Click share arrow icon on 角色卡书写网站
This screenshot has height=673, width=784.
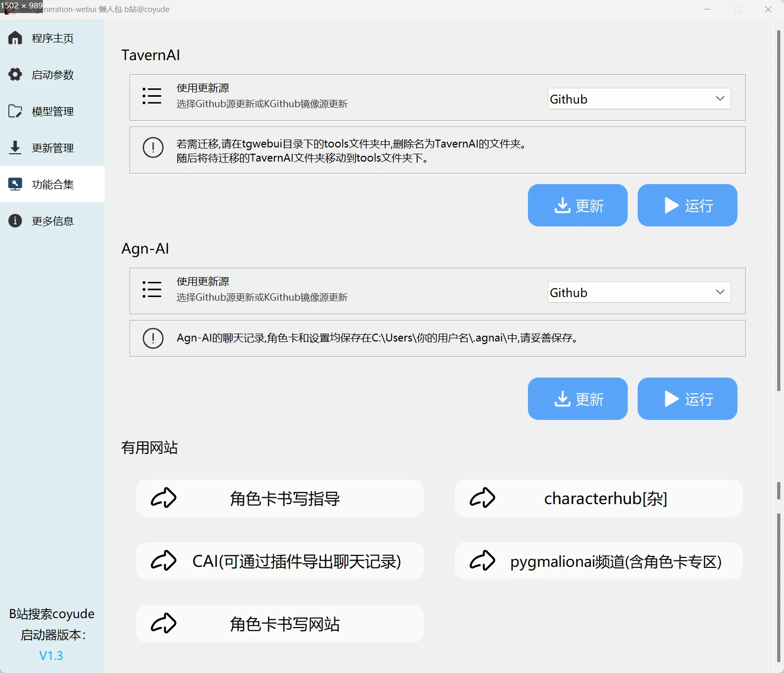coord(164,623)
